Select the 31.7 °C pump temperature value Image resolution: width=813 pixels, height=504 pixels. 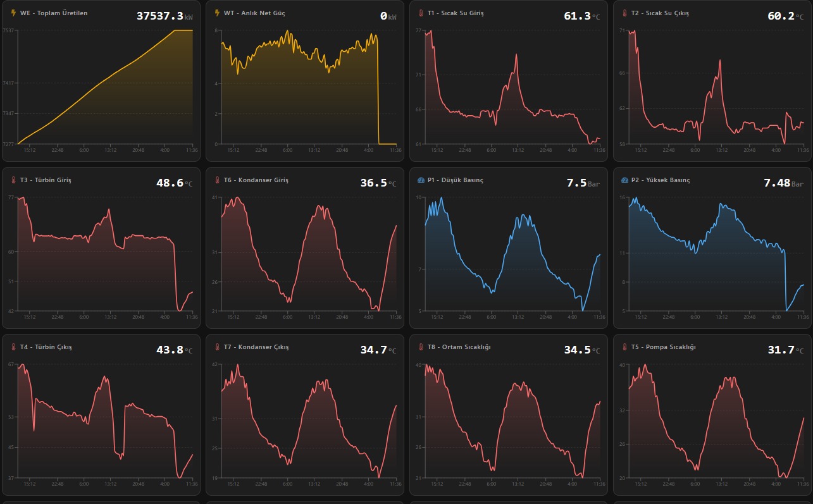786,350
